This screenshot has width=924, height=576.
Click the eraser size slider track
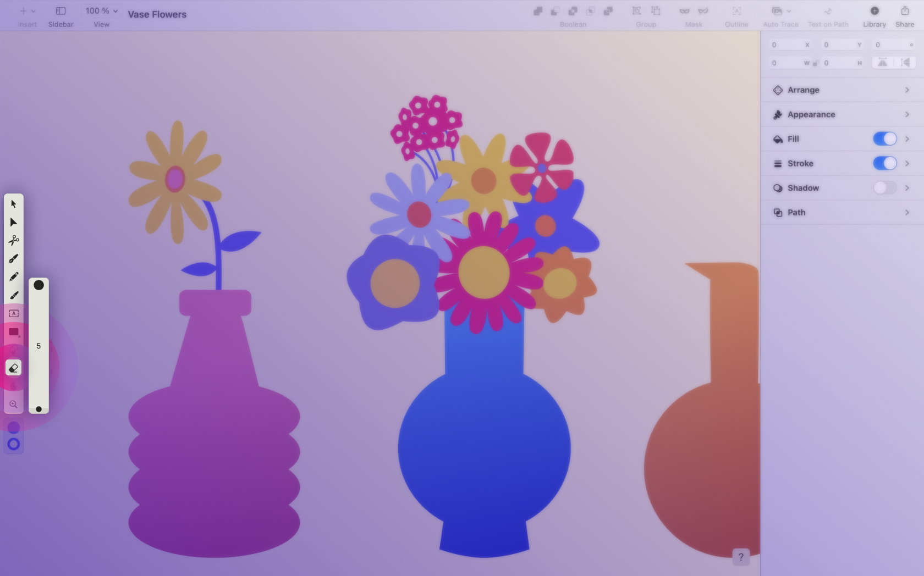pyautogui.click(x=38, y=346)
